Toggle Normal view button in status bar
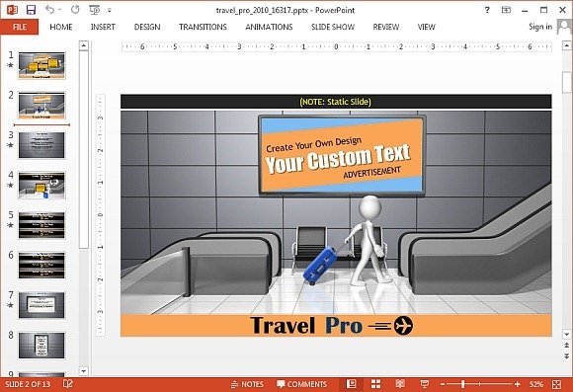Image resolution: width=573 pixels, height=392 pixels. [351, 384]
